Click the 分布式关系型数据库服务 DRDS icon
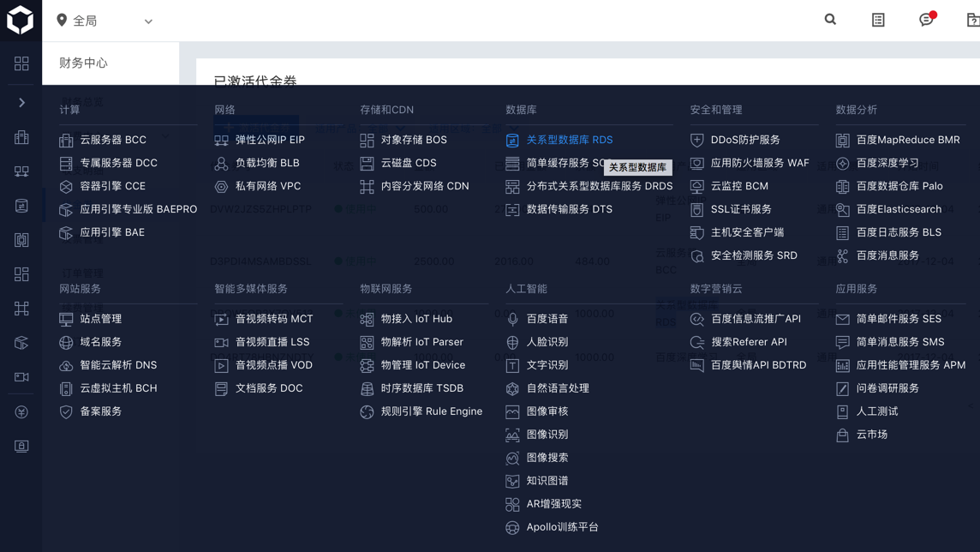980x552 pixels. (x=512, y=186)
